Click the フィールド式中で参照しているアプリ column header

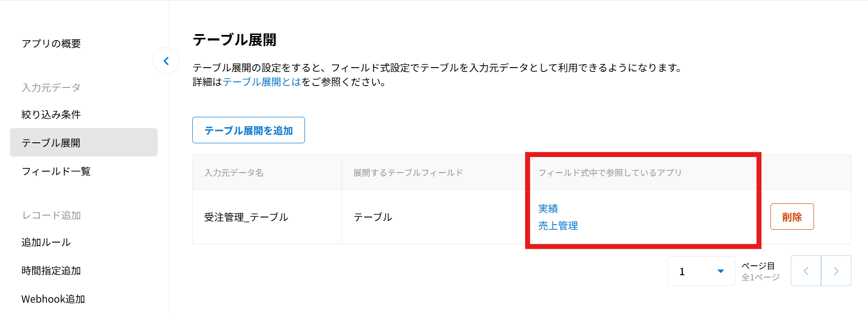pos(610,173)
